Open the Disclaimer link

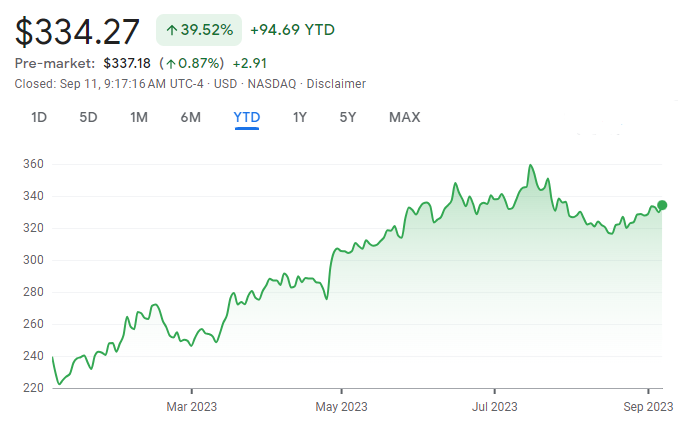click(x=336, y=84)
